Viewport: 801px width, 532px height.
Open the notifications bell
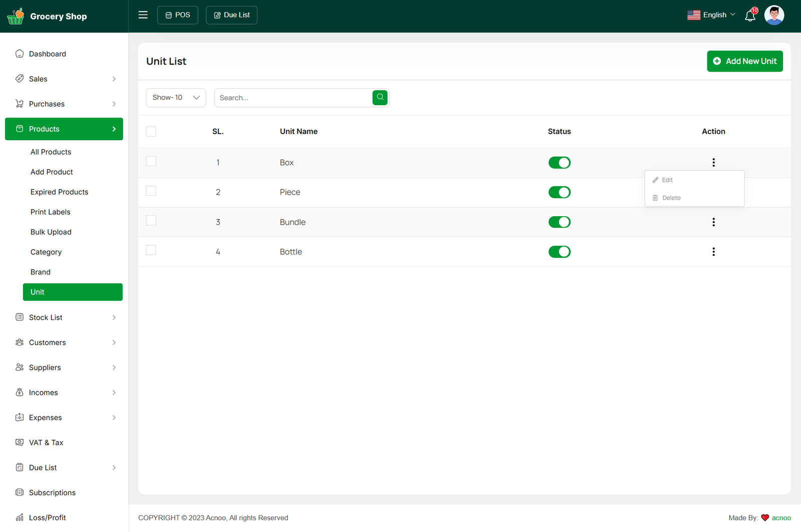tap(750, 16)
